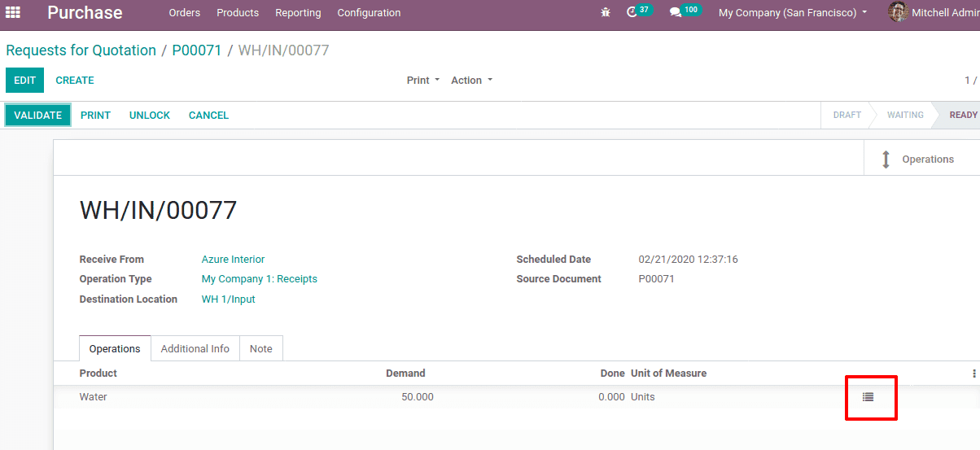The height and width of the screenshot is (450, 980).
Task: Open My Company (San Francisco) company switcher
Action: pos(793,13)
